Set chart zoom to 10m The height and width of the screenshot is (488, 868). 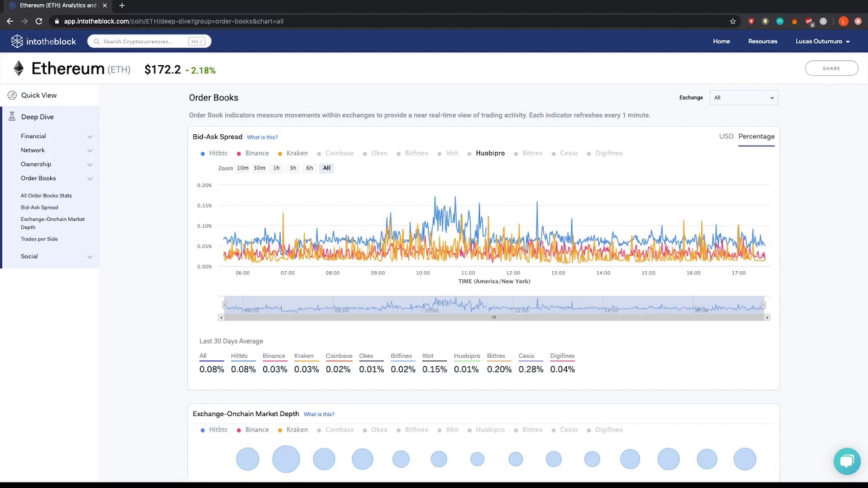[x=243, y=168]
